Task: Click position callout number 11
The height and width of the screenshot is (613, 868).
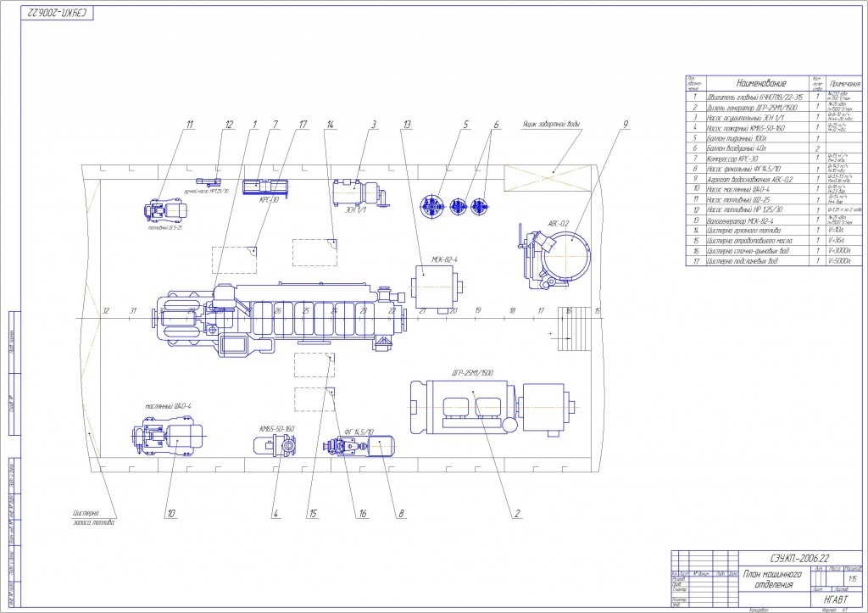Action: [x=189, y=125]
